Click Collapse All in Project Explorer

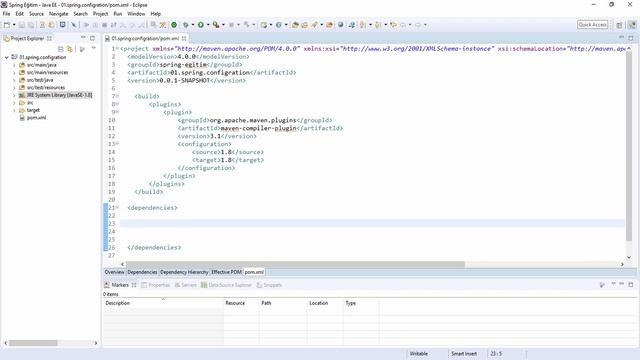[60, 49]
